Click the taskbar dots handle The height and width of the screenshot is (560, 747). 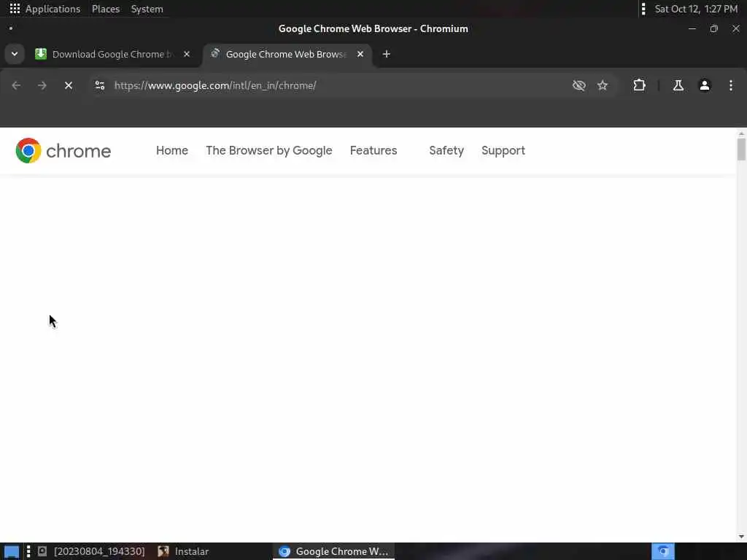28,551
